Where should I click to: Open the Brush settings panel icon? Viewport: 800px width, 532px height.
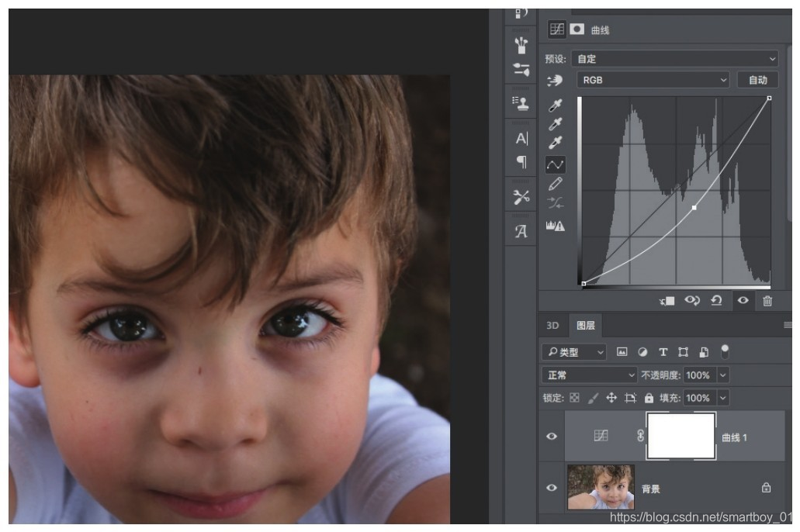(x=521, y=69)
